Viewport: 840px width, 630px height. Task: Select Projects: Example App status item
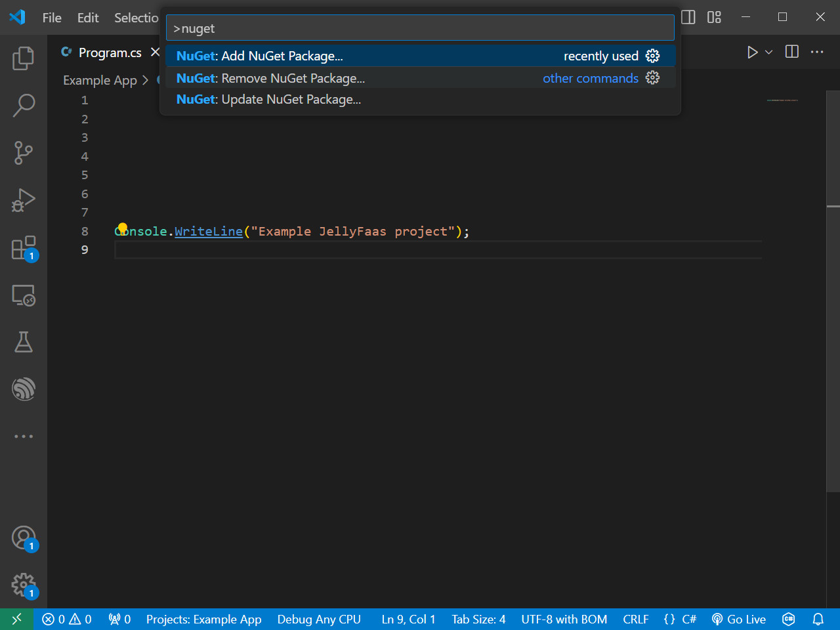pos(203,619)
